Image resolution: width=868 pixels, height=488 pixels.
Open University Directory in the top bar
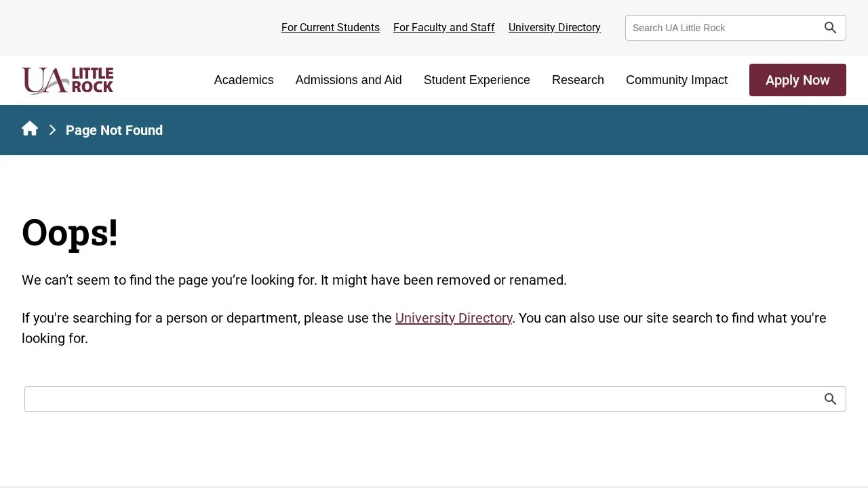555,28
